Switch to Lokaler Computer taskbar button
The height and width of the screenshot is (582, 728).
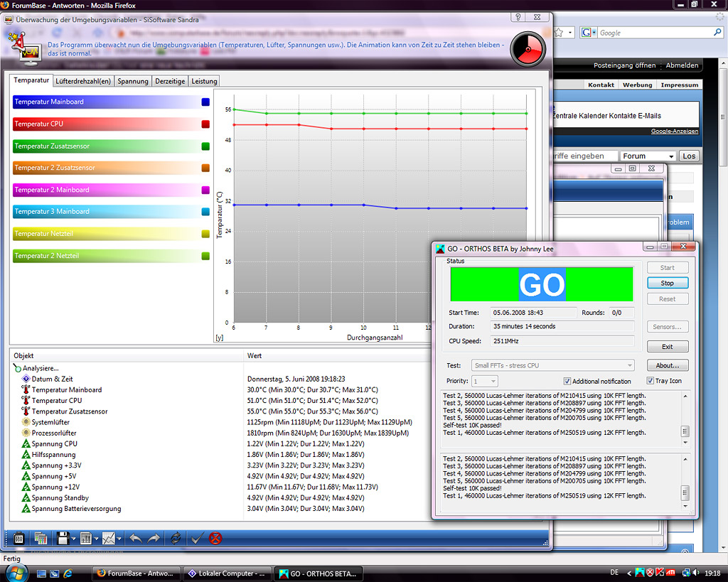click(227, 573)
